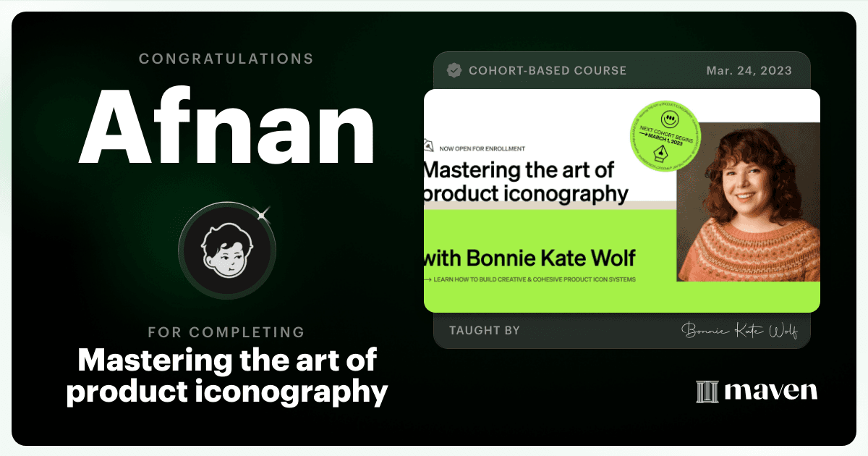The width and height of the screenshot is (868, 456).
Task: Click the bold white course title at bottom left
Action: click(226, 376)
